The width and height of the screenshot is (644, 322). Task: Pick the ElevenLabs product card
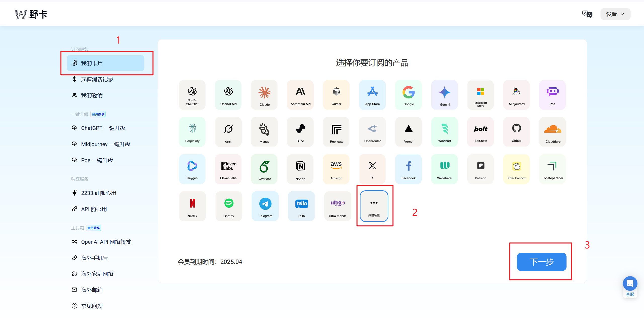[228, 169]
